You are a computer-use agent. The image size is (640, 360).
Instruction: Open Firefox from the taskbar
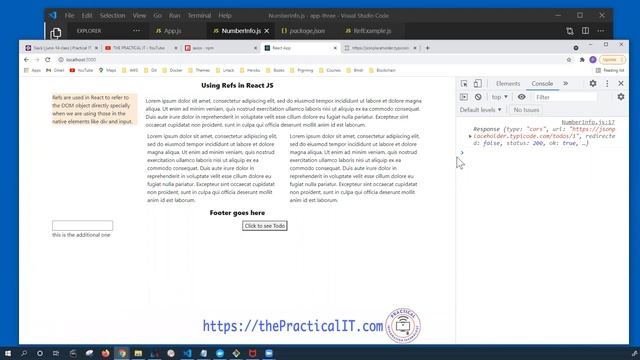coord(105,353)
